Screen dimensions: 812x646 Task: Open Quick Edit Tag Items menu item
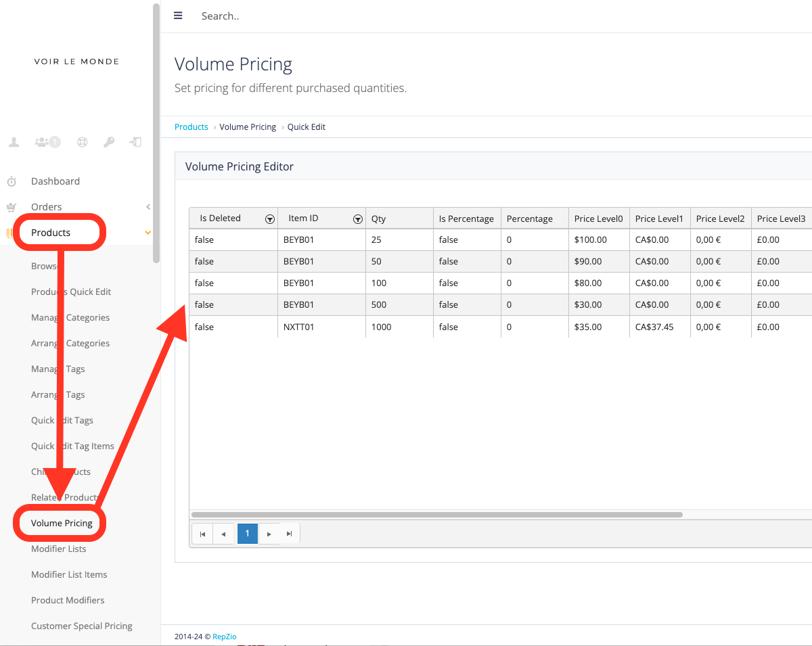[x=72, y=446]
